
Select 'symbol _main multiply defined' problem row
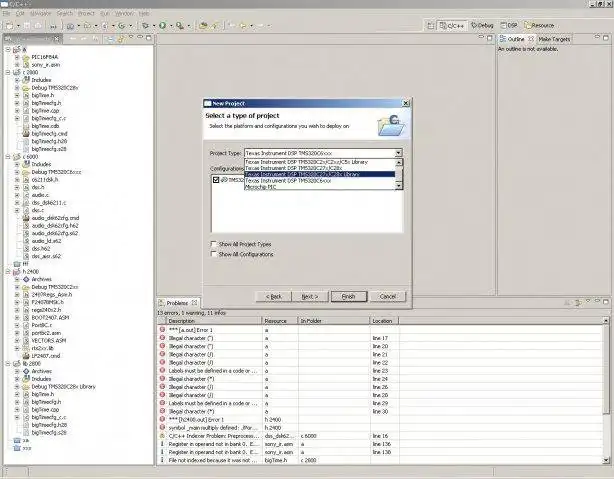(213, 428)
